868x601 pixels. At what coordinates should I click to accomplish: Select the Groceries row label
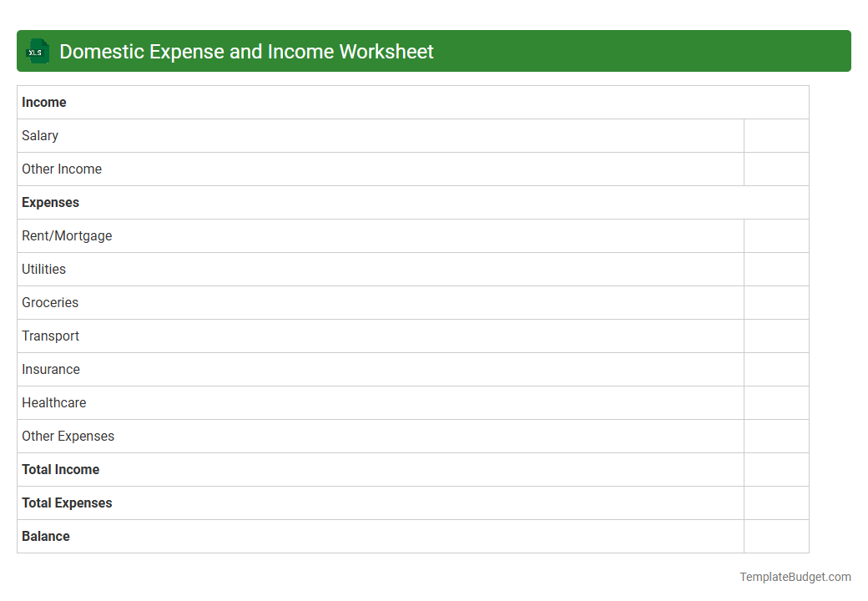coord(50,302)
